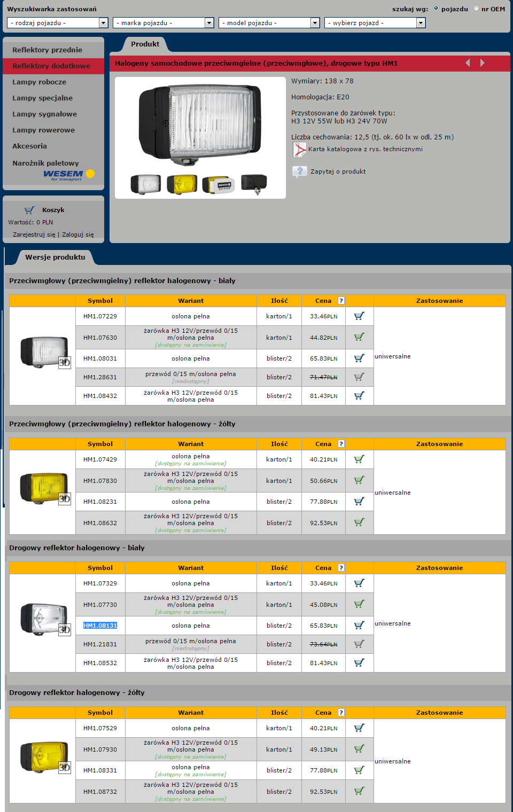The image size is (513, 812).
Task: Open 3D view of yellow fog lamp
Action: point(64,499)
